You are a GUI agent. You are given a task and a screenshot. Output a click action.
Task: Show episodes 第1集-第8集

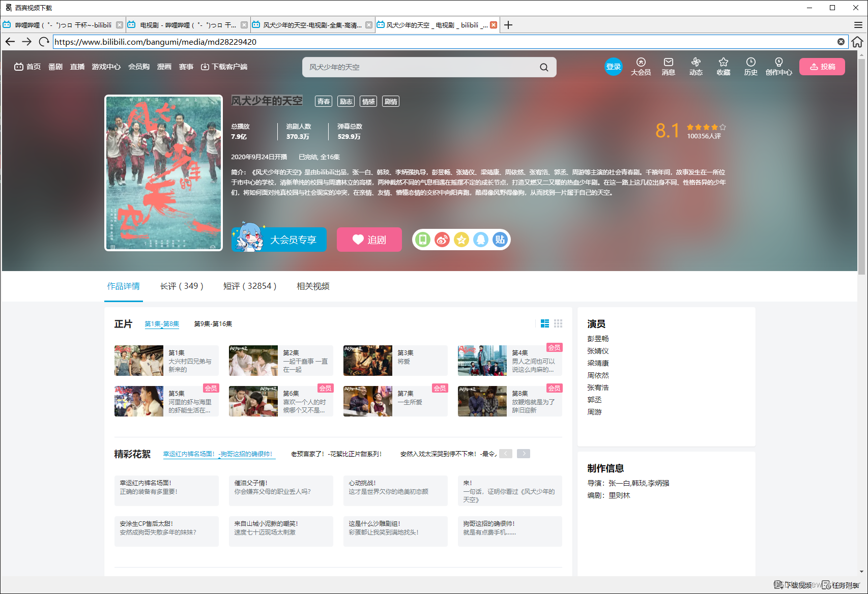(x=162, y=324)
